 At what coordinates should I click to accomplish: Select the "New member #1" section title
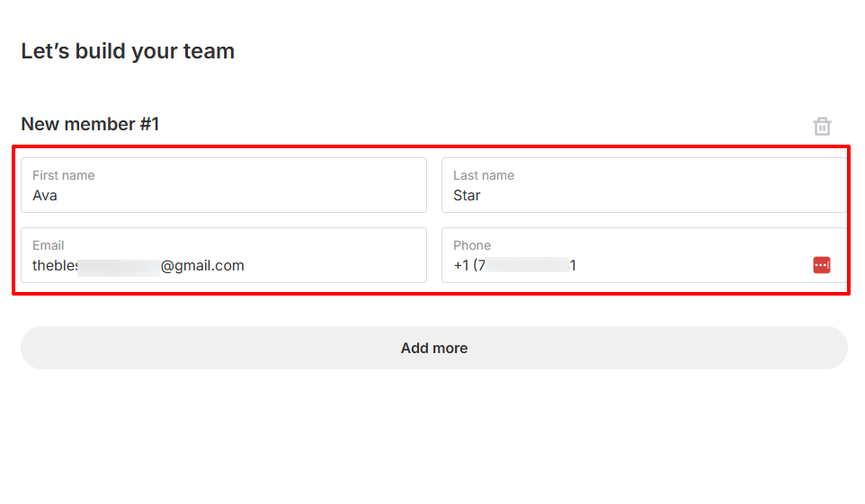90,124
